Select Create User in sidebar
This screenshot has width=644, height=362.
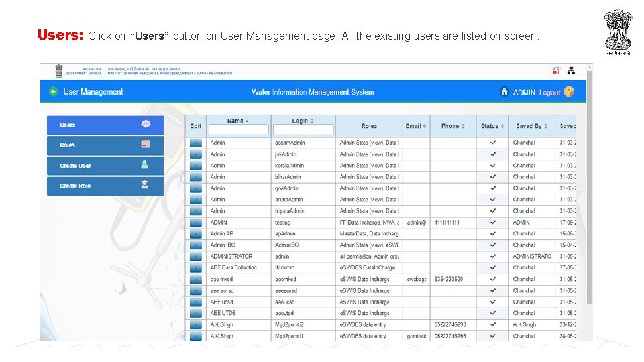click(105, 166)
